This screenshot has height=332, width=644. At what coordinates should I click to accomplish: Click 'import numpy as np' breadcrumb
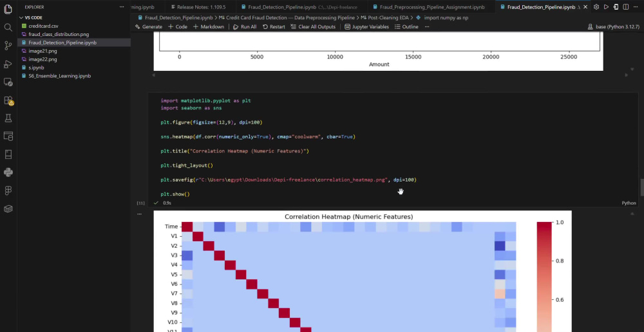442,17
